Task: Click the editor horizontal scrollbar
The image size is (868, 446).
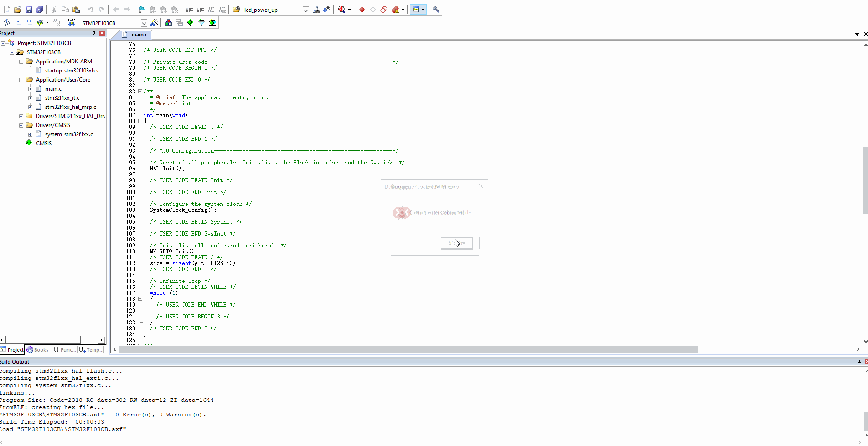Action: (408, 349)
